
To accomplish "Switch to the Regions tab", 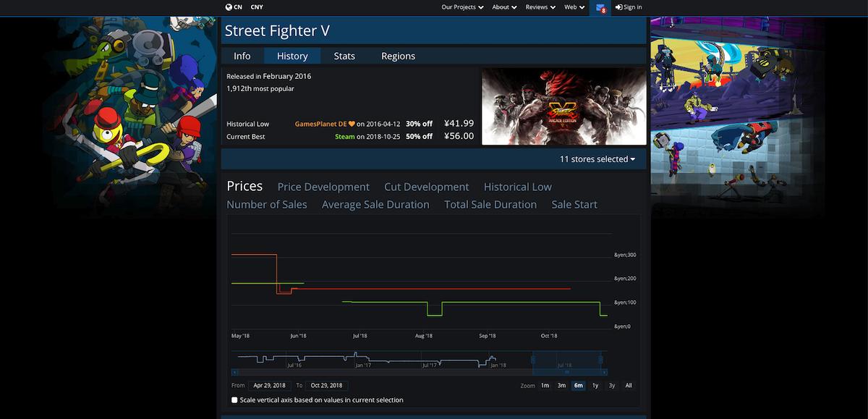I will coord(397,55).
